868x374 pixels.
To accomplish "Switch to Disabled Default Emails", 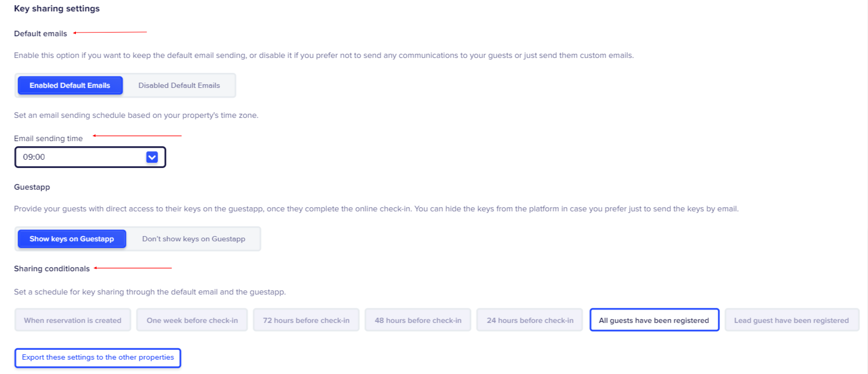I will pos(179,85).
